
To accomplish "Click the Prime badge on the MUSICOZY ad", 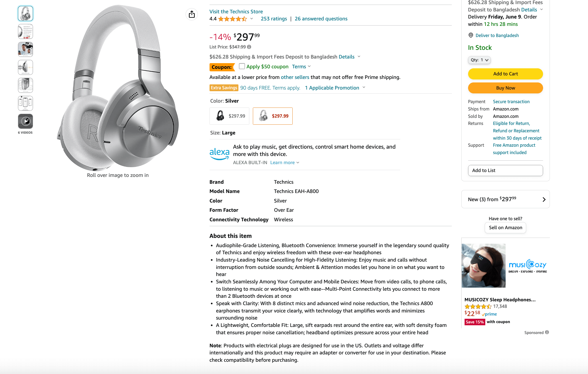I will (x=489, y=314).
